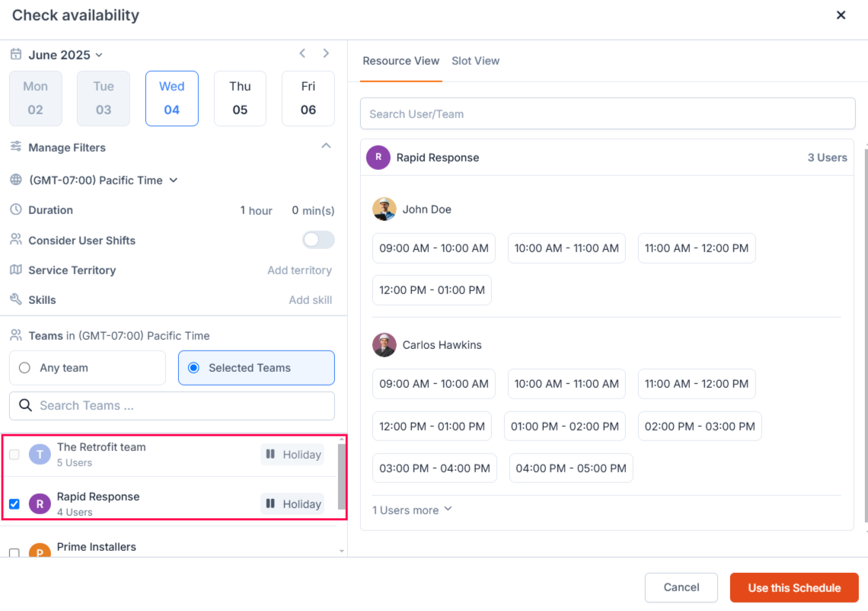Toggle the Consider User Shifts switch
The width and height of the screenshot is (868, 611).
pos(318,240)
